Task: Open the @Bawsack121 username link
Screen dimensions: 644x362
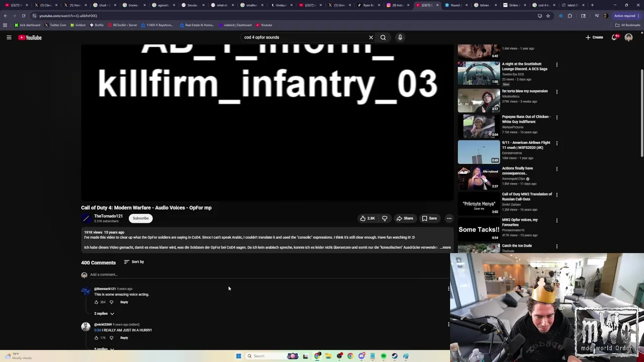Action: coord(105,289)
